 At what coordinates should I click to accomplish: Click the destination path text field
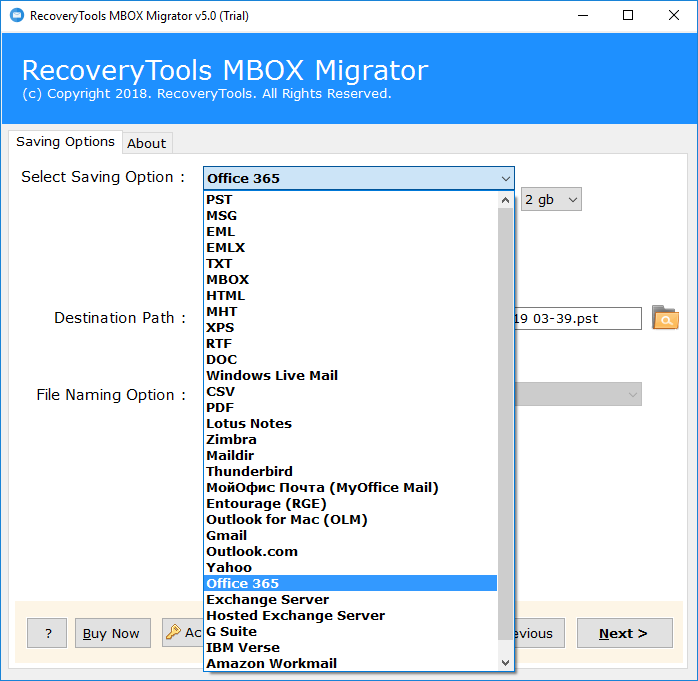click(578, 318)
